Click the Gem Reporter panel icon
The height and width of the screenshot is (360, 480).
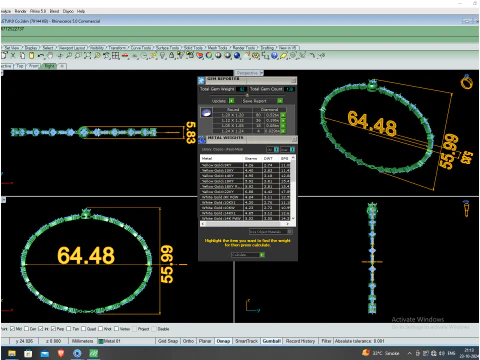coord(201,80)
